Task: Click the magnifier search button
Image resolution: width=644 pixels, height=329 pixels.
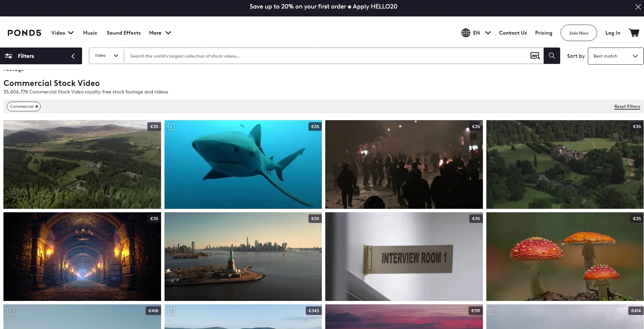Action: click(552, 56)
